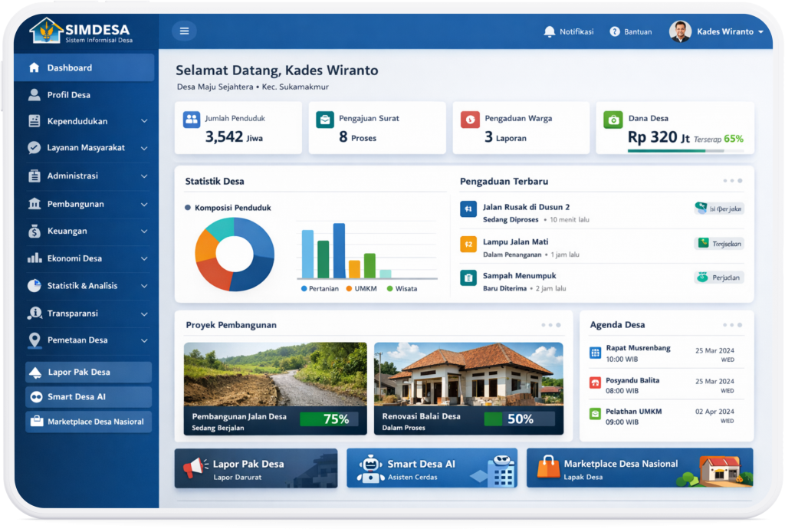Viewport: 785px width, 532px height.
Task: Click the Rapat Musrenbang calendar icon
Action: click(x=595, y=353)
